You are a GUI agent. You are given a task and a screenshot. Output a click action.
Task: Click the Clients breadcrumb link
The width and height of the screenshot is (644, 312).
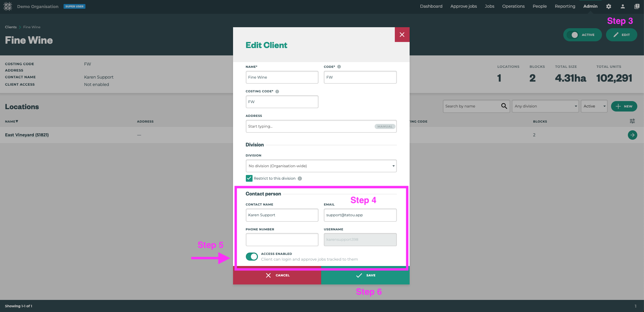(10, 27)
